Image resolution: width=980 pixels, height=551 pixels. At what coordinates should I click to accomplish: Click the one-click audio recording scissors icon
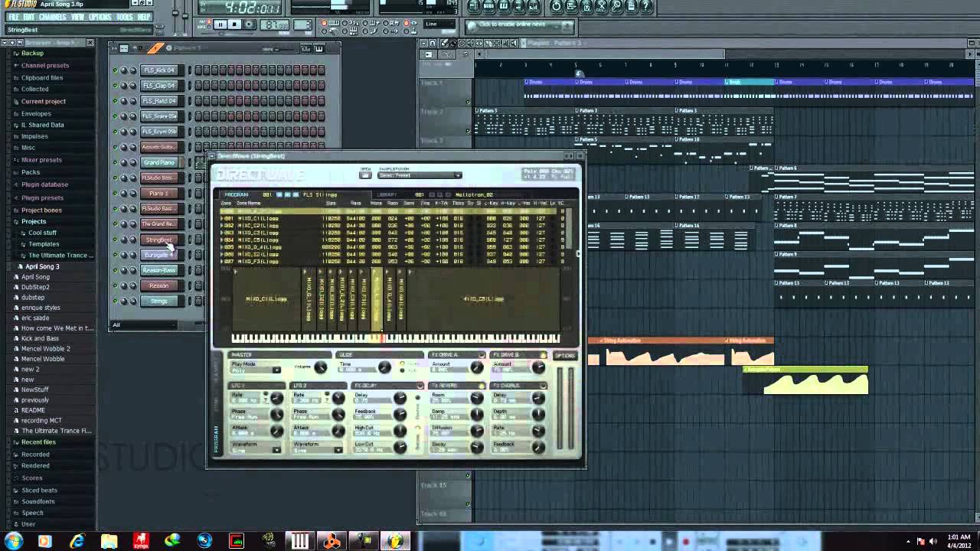(x=602, y=6)
